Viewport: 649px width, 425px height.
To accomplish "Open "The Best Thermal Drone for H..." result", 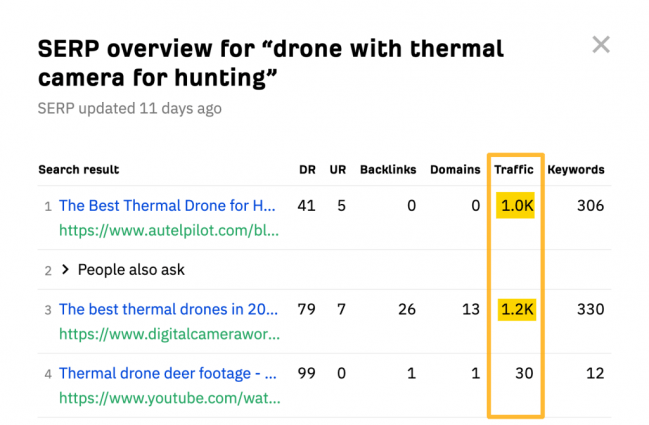I will coord(167,205).
